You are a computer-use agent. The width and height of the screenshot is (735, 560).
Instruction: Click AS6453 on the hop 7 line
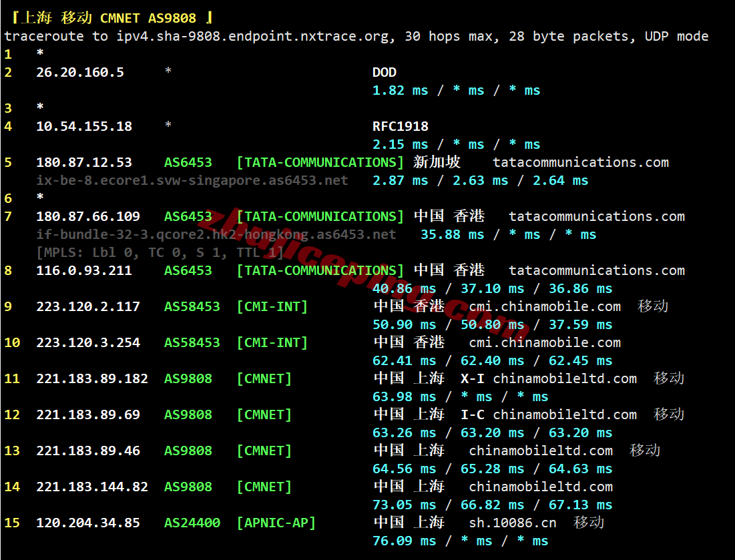[188, 216]
